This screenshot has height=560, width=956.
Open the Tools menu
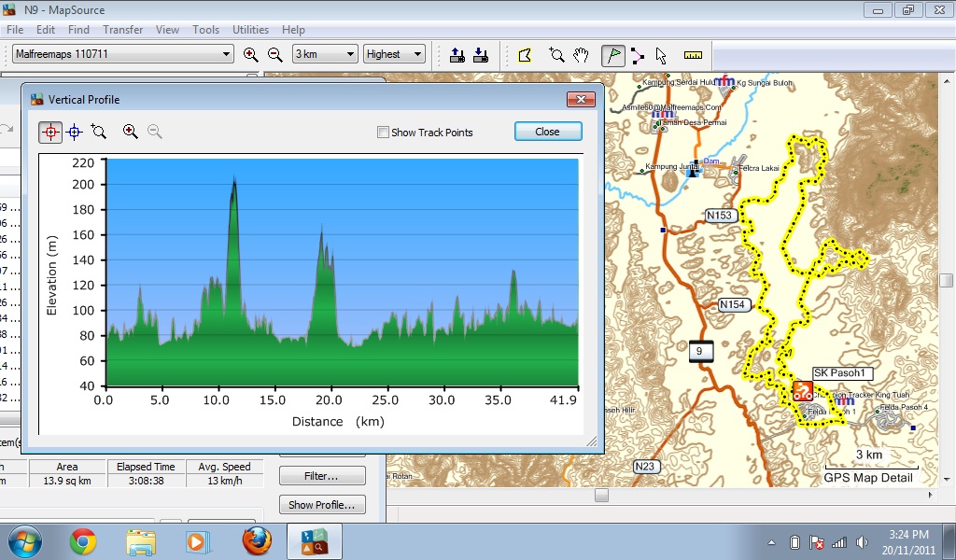[x=205, y=30]
